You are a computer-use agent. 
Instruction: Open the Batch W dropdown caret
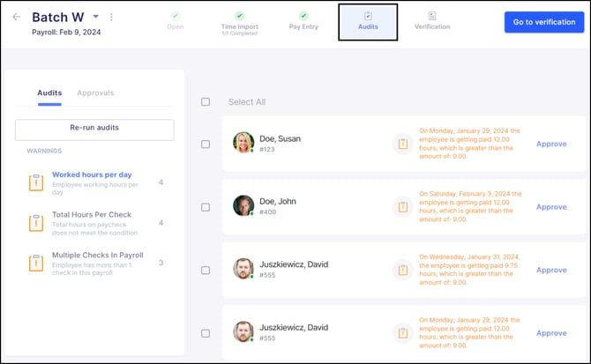(x=96, y=16)
